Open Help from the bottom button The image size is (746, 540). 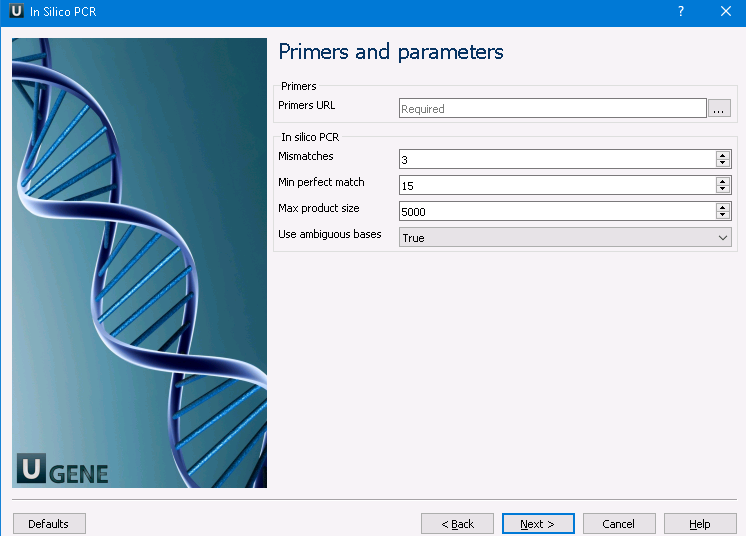700,524
